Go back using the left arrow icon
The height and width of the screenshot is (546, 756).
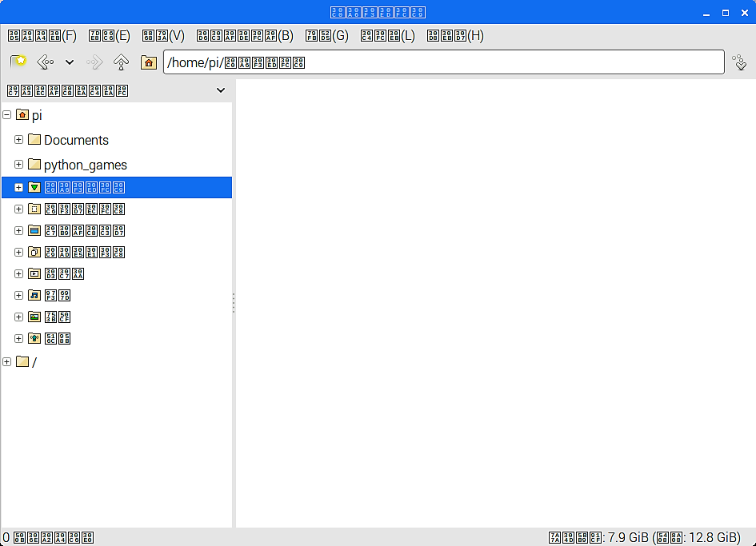(46, 62)
